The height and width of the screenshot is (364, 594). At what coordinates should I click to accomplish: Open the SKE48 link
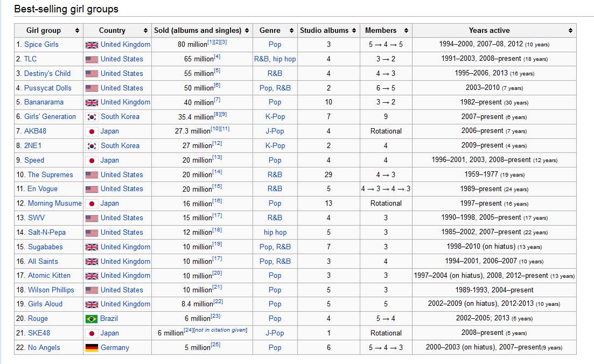[x=39, y=333]
